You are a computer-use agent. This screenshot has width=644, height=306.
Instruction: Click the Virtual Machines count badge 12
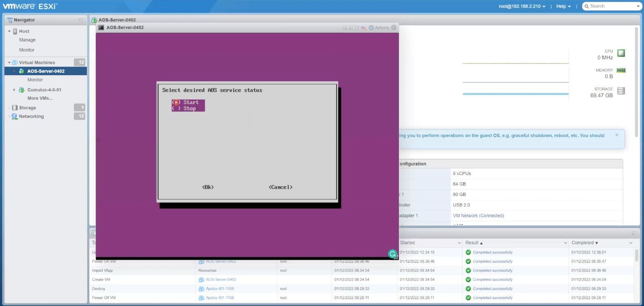point(80,63)
